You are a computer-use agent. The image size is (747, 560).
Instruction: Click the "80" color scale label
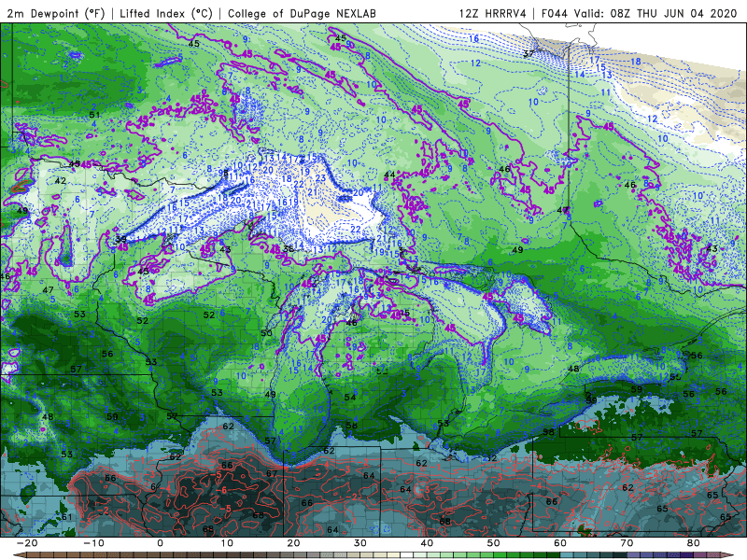pos(694,543)
